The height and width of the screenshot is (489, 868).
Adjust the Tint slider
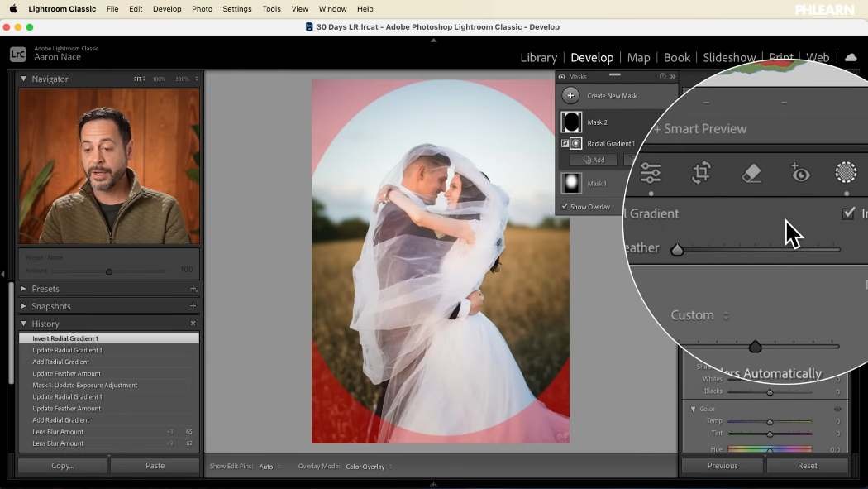(x=770, y=434)
